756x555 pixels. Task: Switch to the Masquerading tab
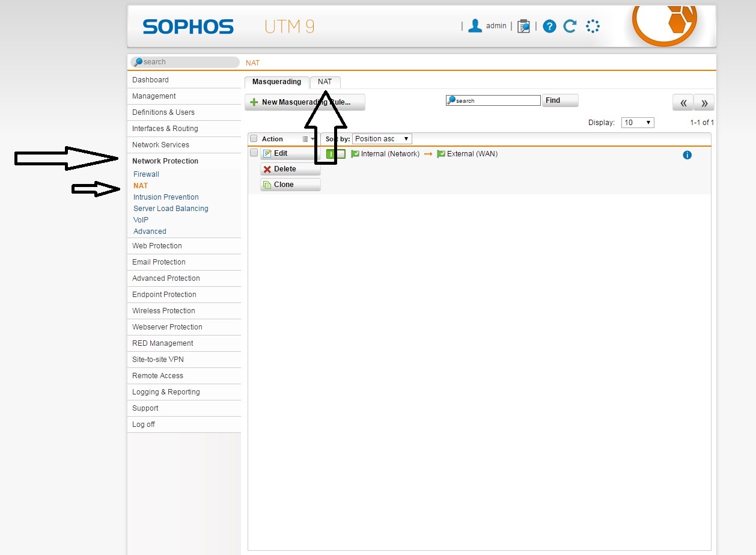point(276,82)
